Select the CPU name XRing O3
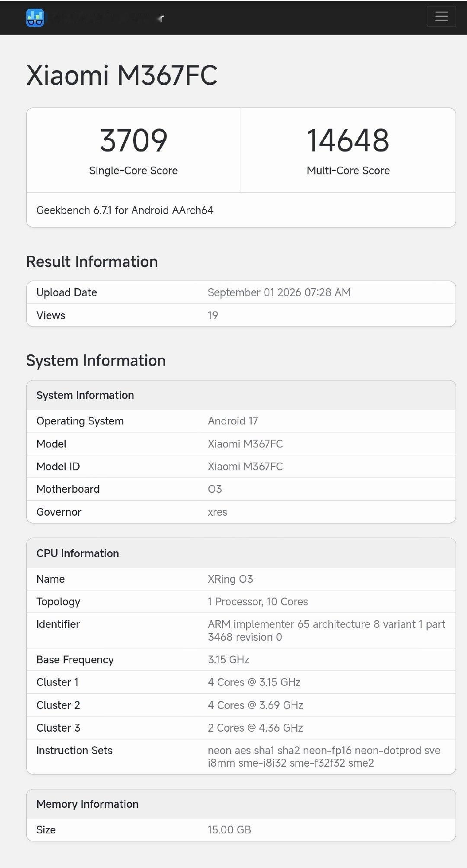The image size is (467, 868). [230, 579]
